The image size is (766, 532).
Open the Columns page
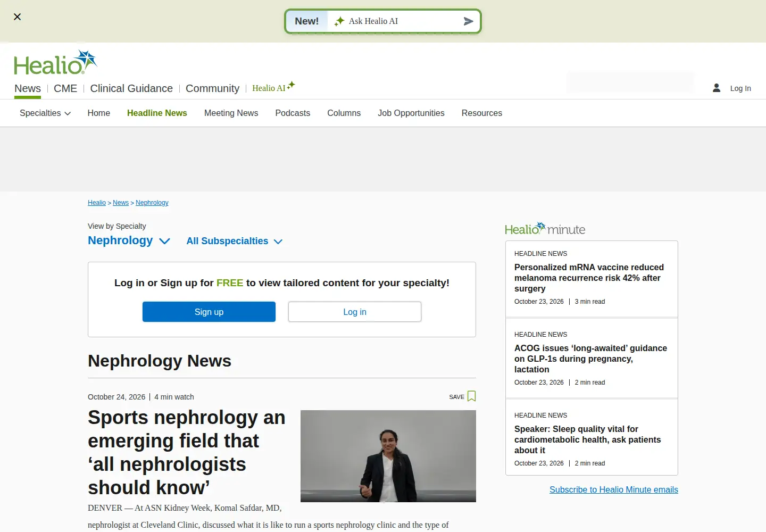coord(344,113)
